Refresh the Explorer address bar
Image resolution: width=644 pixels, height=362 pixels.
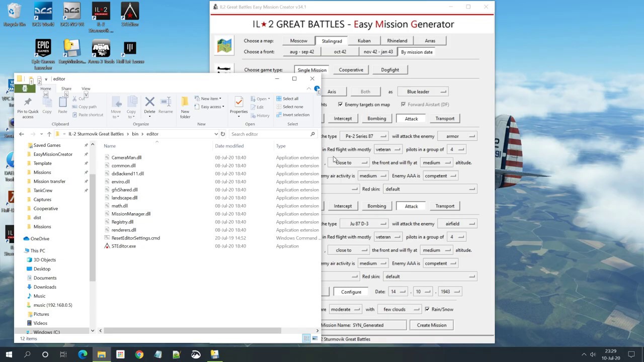click(222, 134)
